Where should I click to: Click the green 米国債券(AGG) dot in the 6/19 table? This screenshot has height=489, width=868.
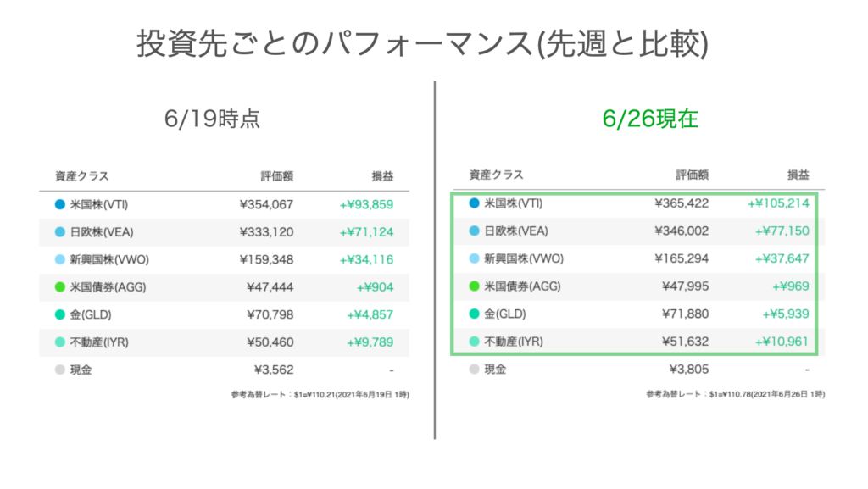[58, 287]
